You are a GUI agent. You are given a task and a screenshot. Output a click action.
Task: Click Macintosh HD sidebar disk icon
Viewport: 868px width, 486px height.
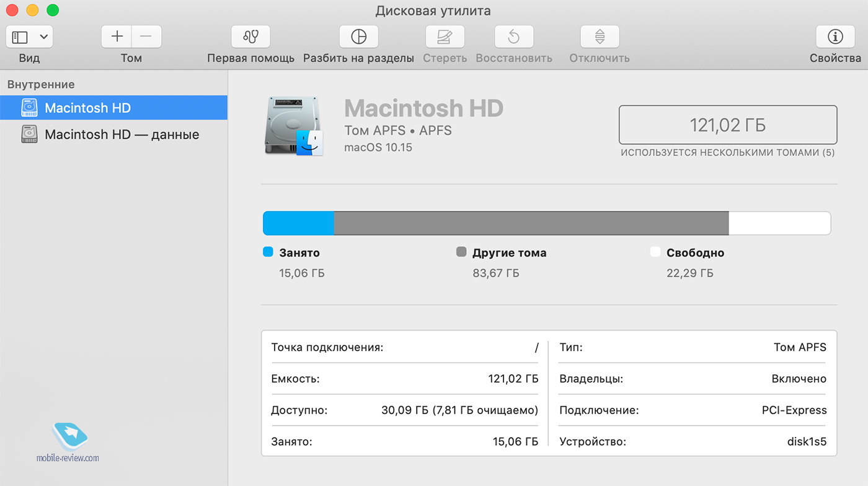click(x=29, y=108)
